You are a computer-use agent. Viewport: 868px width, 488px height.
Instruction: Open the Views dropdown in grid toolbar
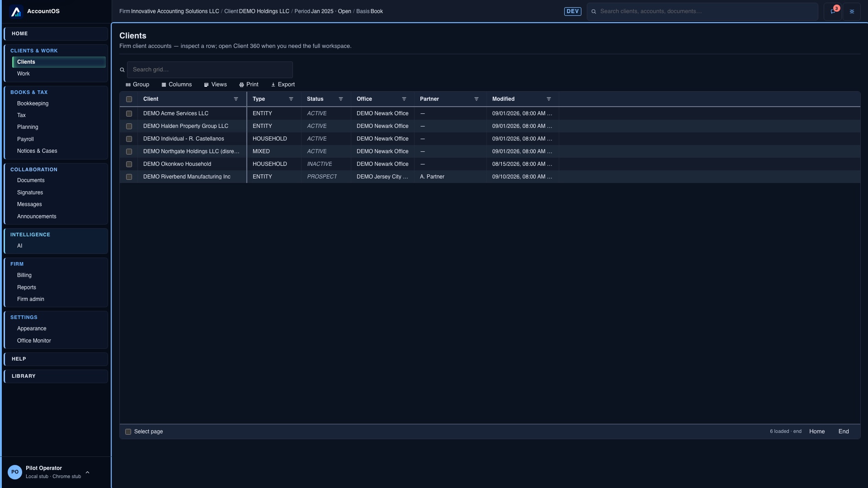coord(215,84)
